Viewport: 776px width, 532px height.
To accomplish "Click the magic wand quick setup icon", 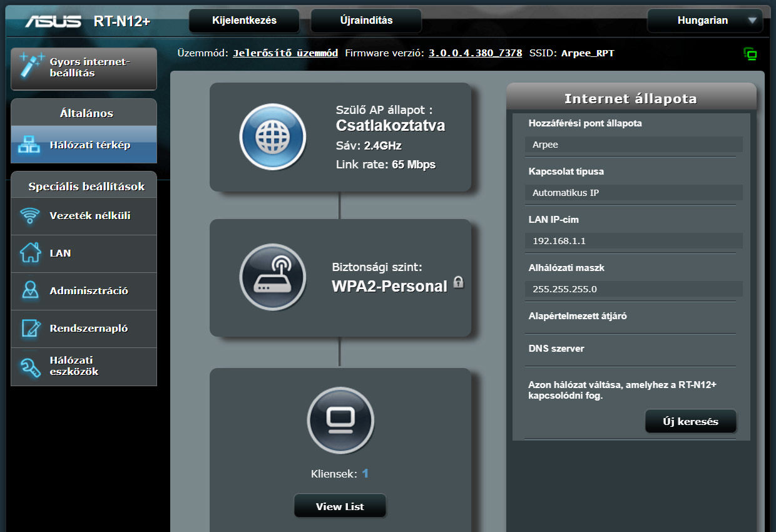I will tap(30, 66).
